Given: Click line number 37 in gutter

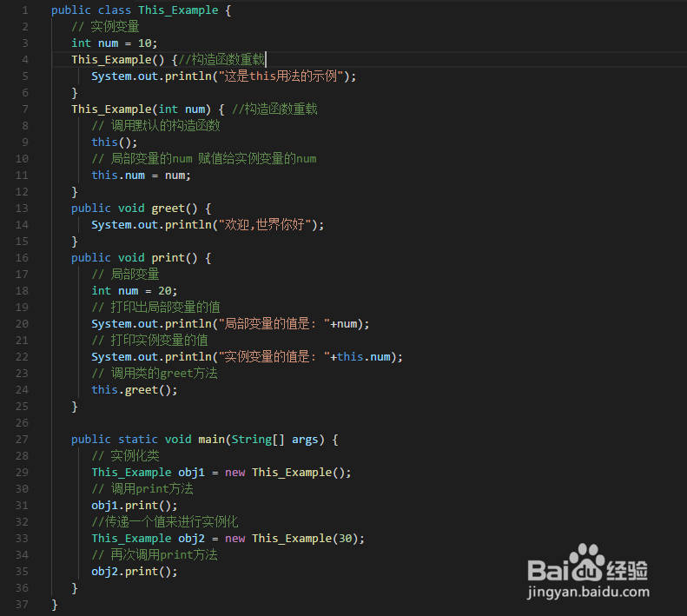Looking at the screenshot, I should [x=22, y=605].
